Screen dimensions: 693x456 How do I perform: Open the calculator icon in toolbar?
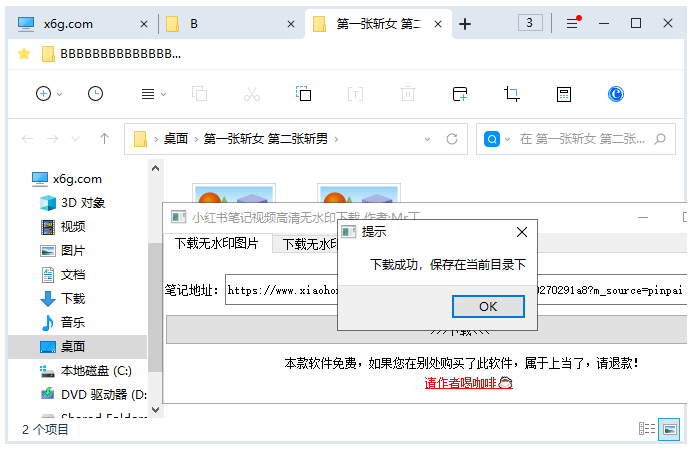pyautogui.click(x=564, y=93)
